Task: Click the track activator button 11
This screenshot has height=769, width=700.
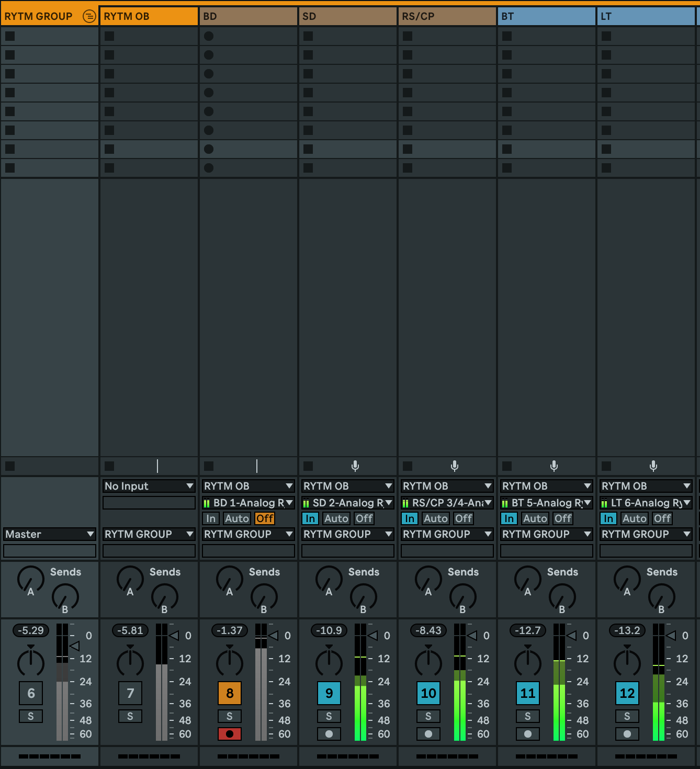Action: (527, 693)
